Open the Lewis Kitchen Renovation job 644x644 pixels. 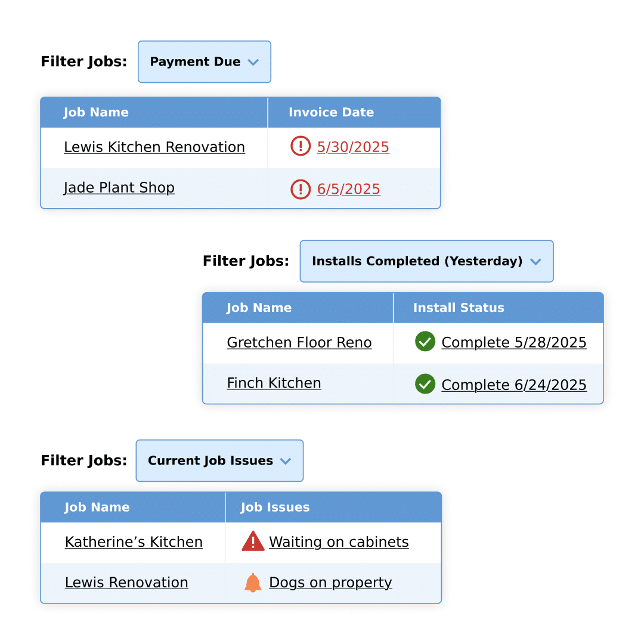[154, 147]
